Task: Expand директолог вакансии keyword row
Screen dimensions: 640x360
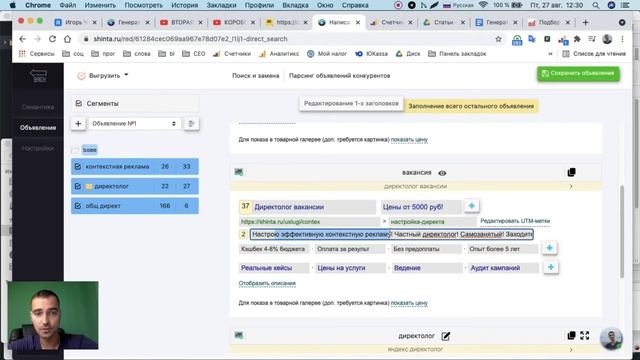Action: [571, 187]
